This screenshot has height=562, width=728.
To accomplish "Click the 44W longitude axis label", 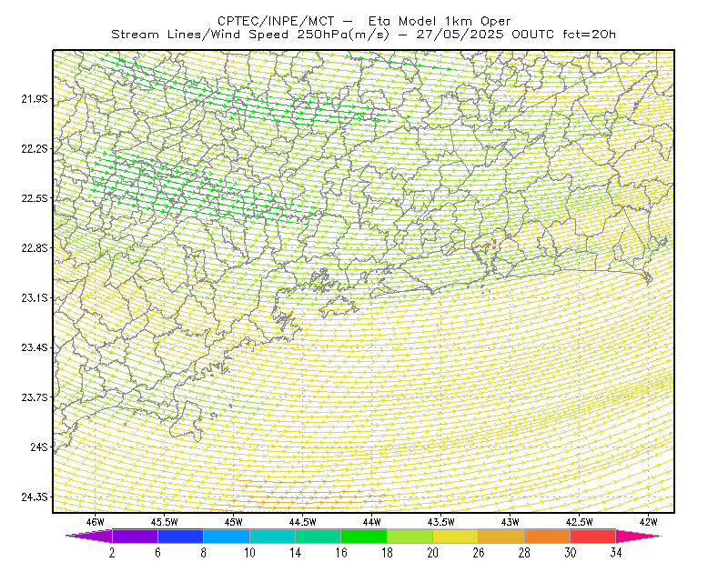I will click(x=372, y=522).
